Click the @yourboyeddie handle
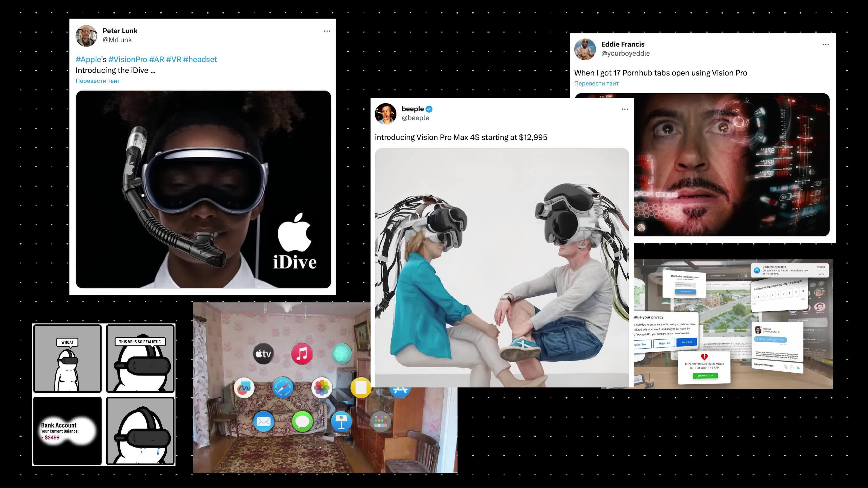 625,53
